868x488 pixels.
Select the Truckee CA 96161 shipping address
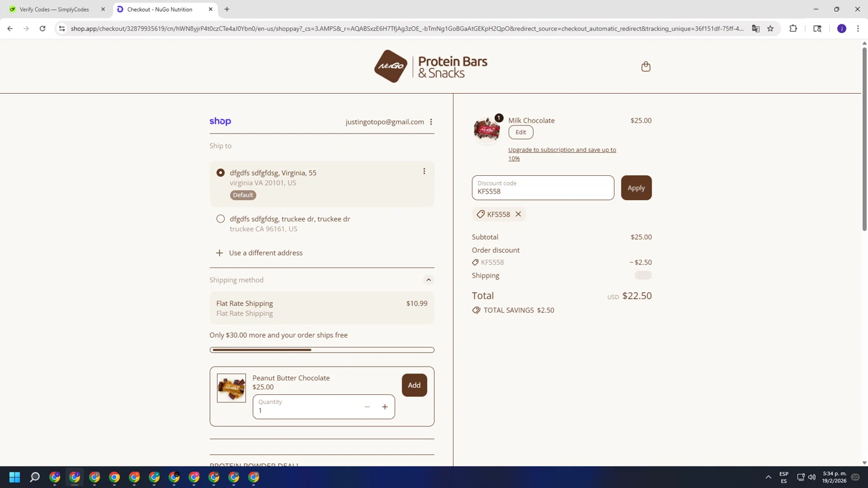click(220, 219)
